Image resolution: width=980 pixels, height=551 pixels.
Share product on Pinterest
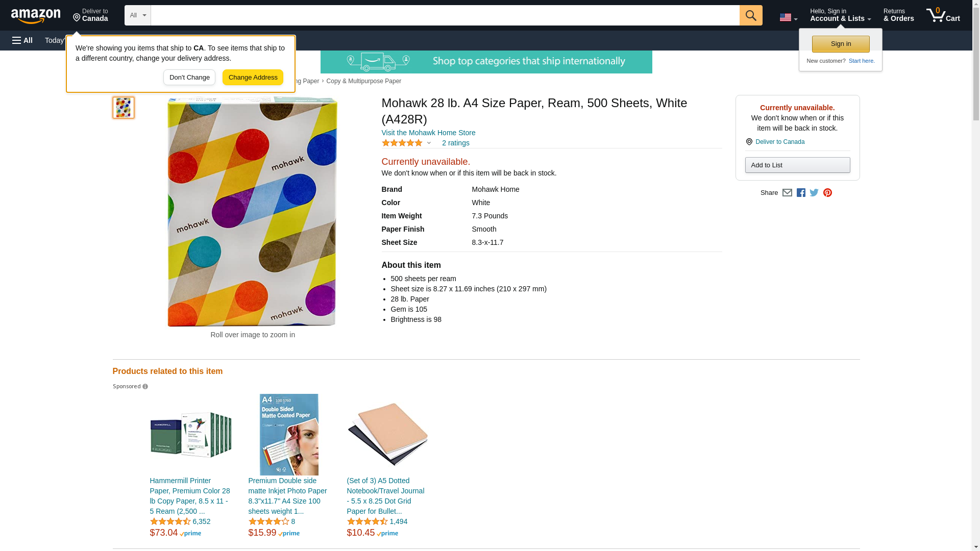tap(827, 193)
